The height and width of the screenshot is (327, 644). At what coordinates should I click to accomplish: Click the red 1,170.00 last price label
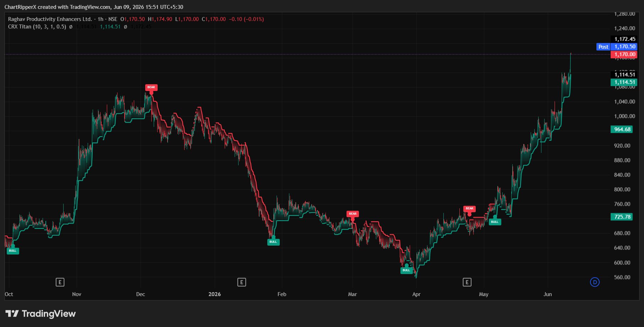click(x=624, y=54)
